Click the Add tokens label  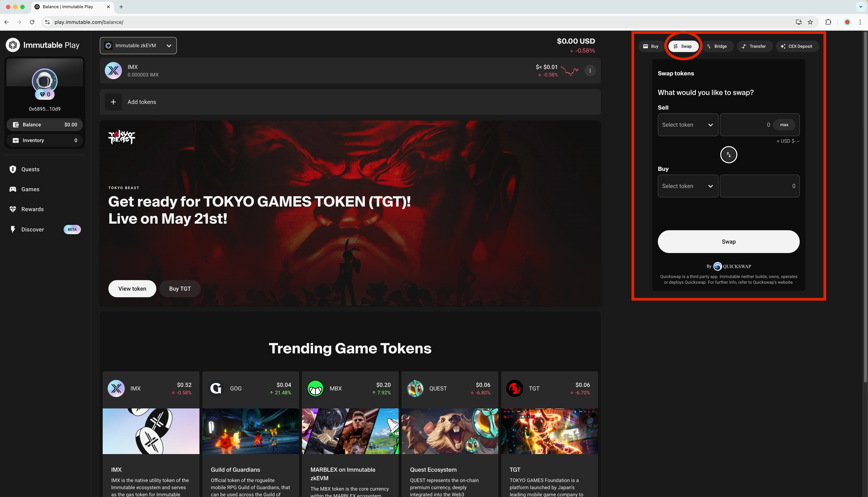click(x=142, y=102)
